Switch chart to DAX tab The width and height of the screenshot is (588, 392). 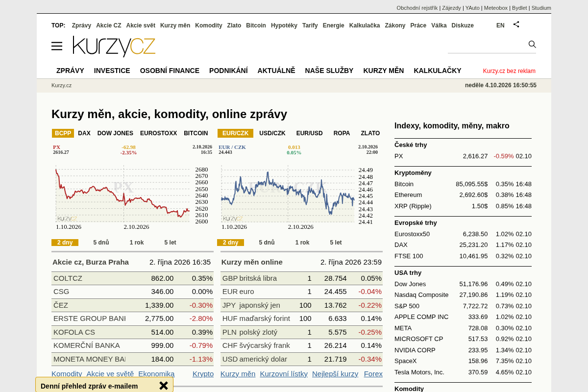coord(84,133)
